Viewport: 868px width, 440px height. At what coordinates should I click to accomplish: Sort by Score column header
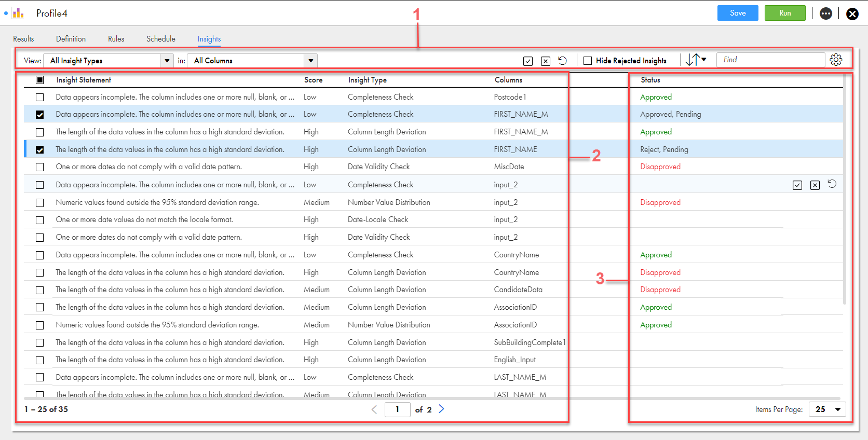pyautogui.click(x=313, y=80)
